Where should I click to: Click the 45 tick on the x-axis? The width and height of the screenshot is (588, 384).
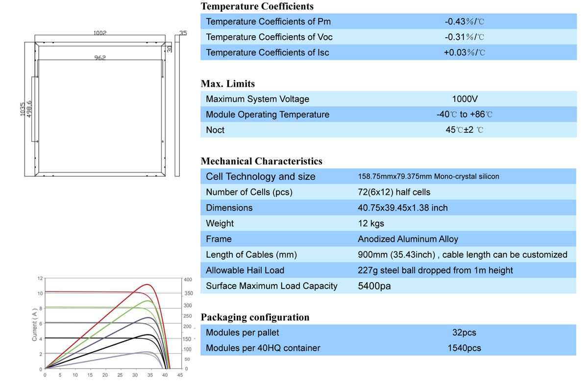(180, 375)
